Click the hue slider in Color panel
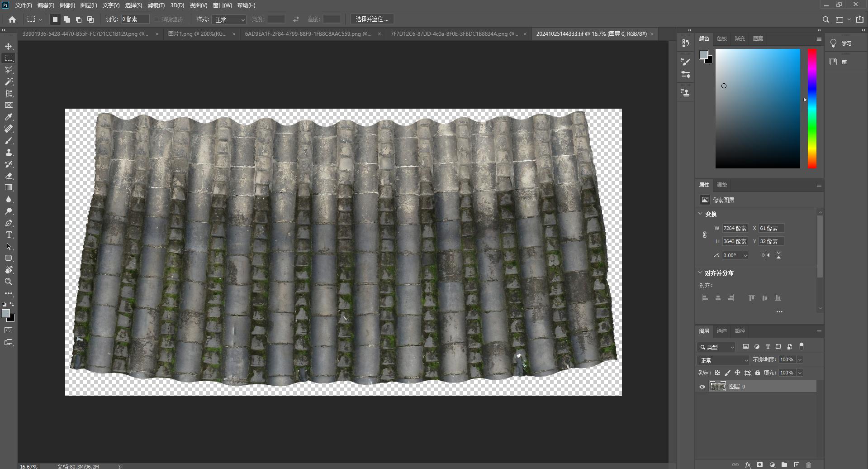This screenshot has height=469, width=868. coord(812,109)
